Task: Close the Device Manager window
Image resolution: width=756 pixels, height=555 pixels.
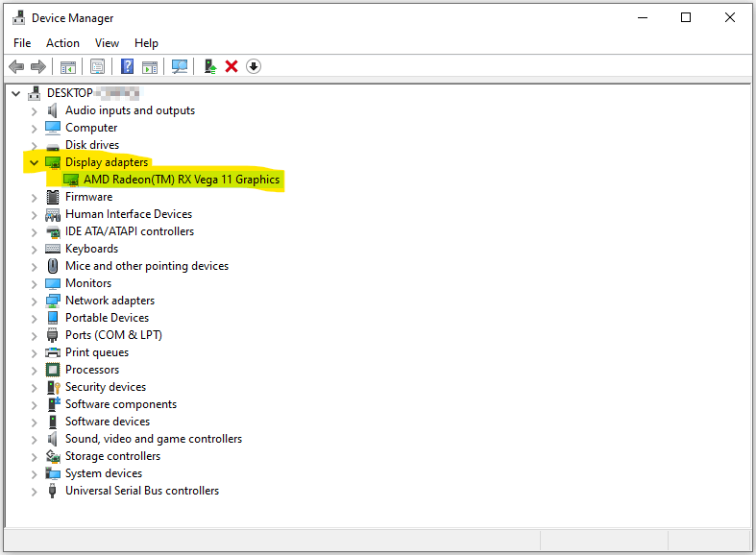Action: pos(729,18)
